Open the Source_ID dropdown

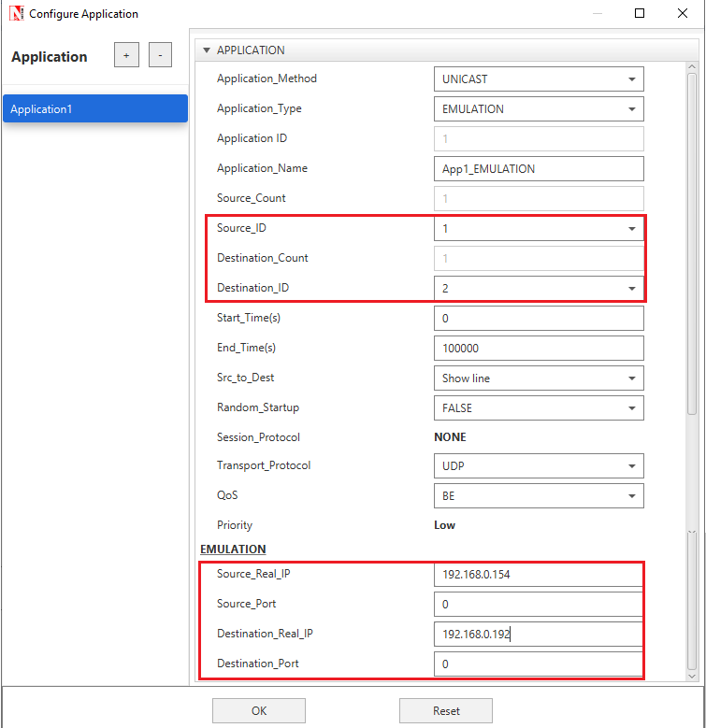click(x=539, y=229)
